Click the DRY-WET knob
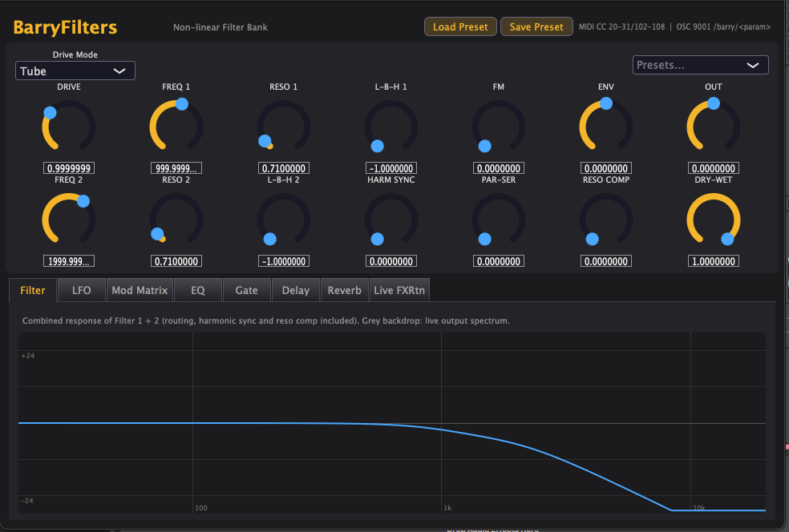 [x=714, y=220]
